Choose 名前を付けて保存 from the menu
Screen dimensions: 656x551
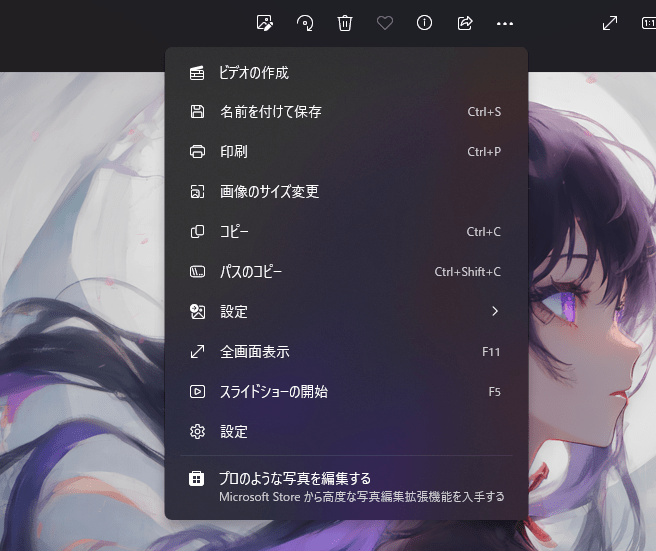pos(346,112)
